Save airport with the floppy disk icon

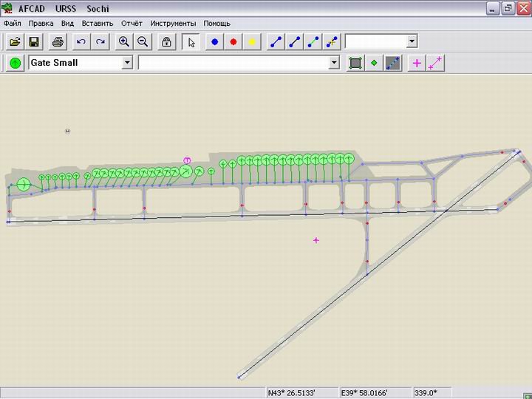point(34,41)
